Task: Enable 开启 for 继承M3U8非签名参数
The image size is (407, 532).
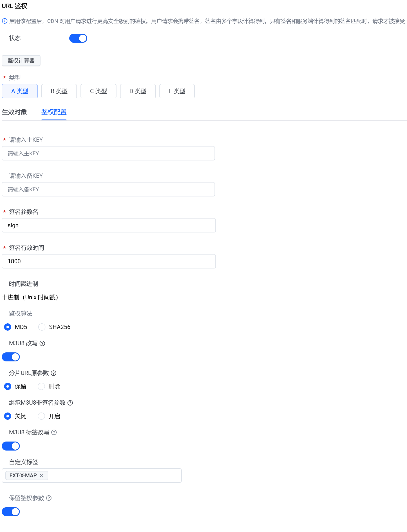Action: (41, 416)
